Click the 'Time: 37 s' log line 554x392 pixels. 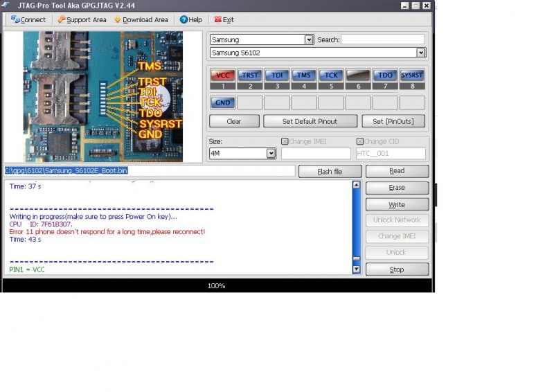tap(25, 186)
